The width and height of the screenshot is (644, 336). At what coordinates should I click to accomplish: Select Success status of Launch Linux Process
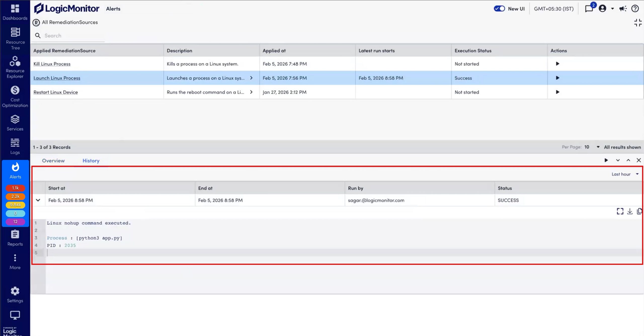pos(463,78)
